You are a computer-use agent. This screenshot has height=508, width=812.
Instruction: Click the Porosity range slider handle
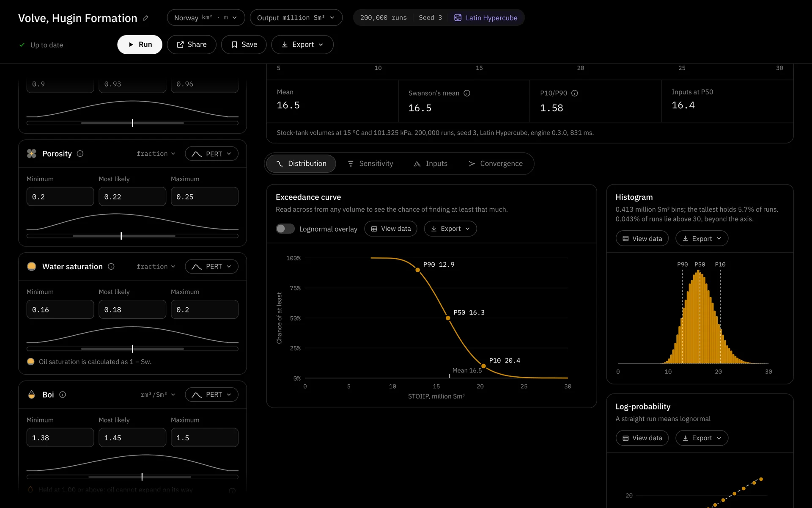[121, 236]
